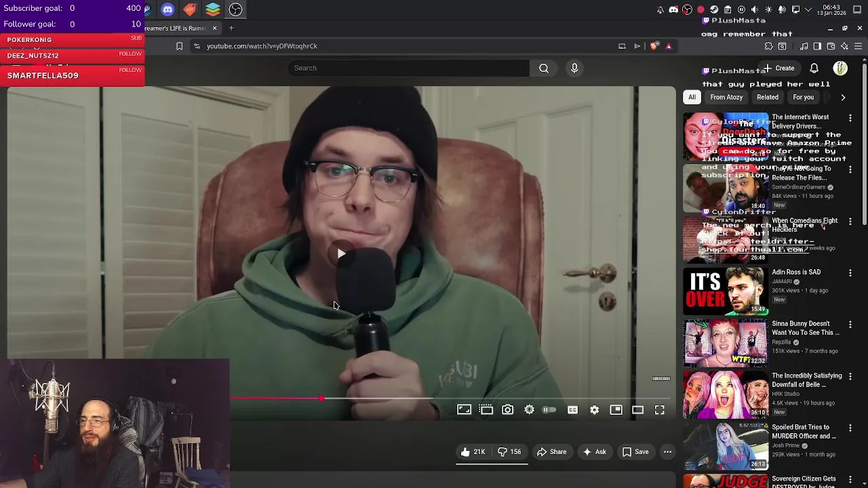
Task: Open options for They're Not Going To Release video
Action: 850,169
